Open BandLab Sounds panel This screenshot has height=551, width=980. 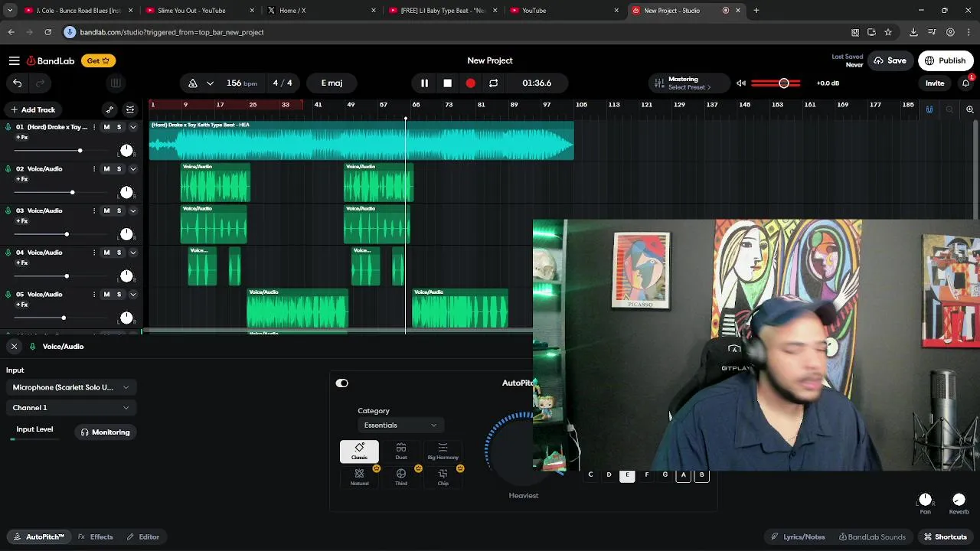872,537
